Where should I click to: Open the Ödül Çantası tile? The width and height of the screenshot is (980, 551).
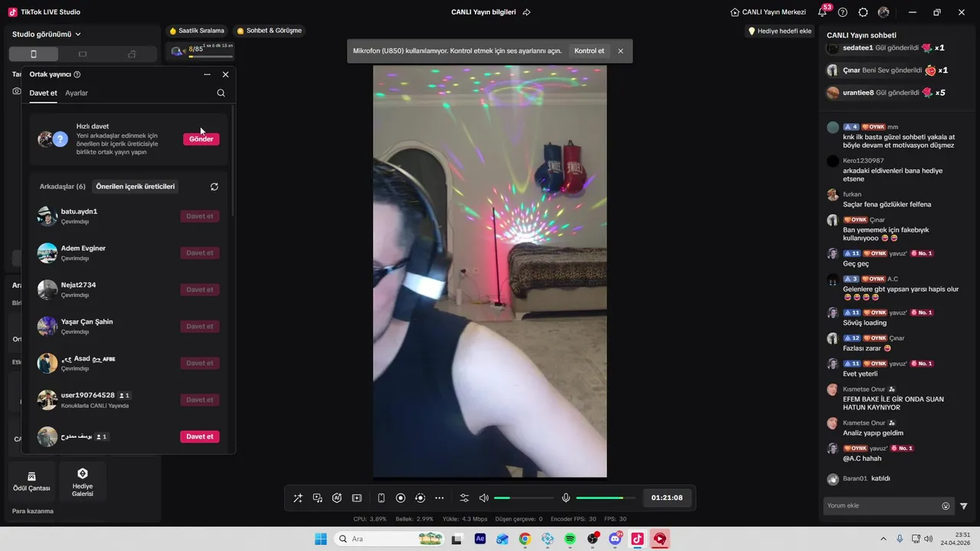coord(31,481)
